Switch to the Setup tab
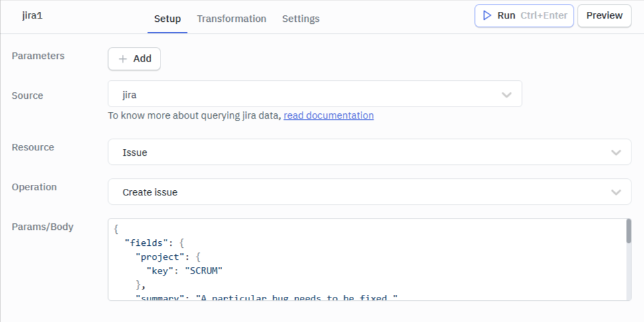The width and height of the screenshot is (644, 322). [168, 19]
